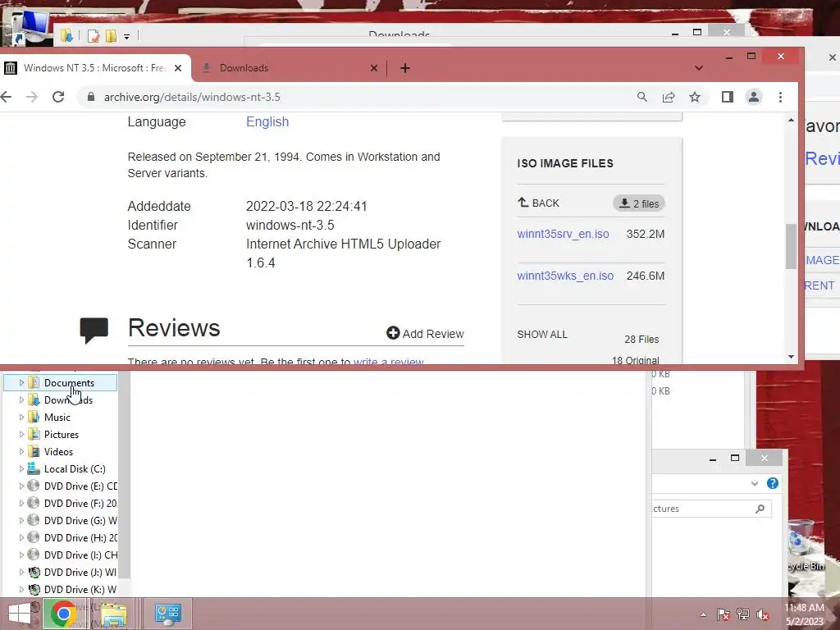The height and width of the screenshot is (630, 840).
Task: Show hidden system tray icons
Action: 703,614
